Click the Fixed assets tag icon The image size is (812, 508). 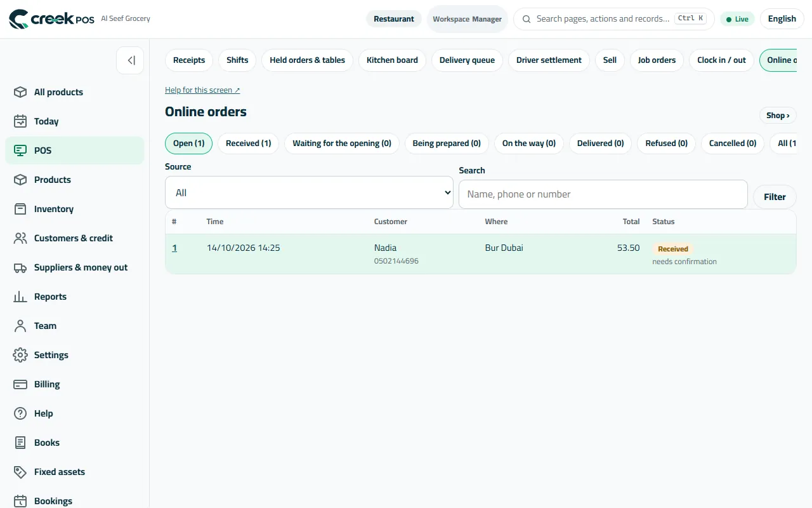(20, 472)
